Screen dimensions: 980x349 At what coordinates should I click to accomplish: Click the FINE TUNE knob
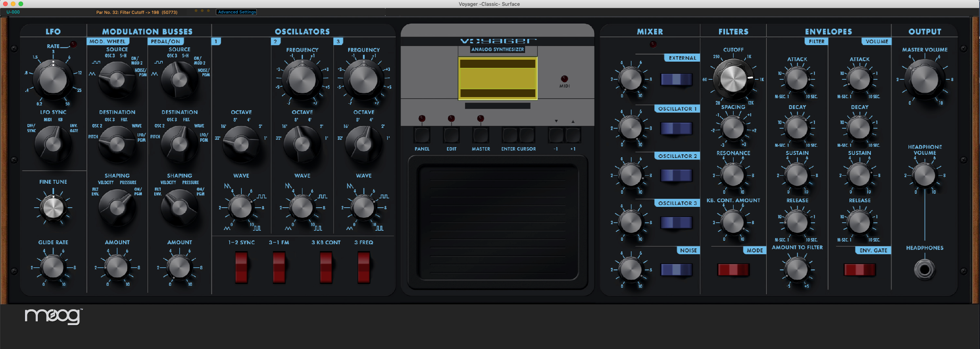tap(53, 208)
